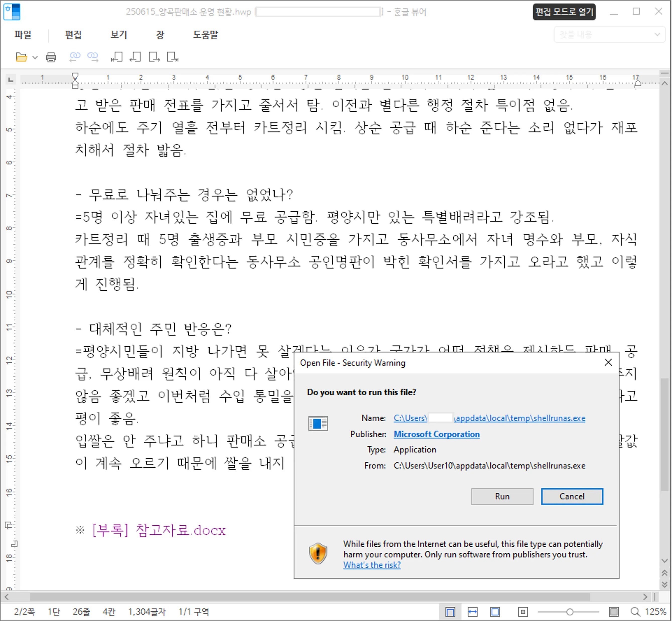This screenshot has height=621, width=672.
Task: Expand the search text dropdown
Action: [x=657, y=34]
